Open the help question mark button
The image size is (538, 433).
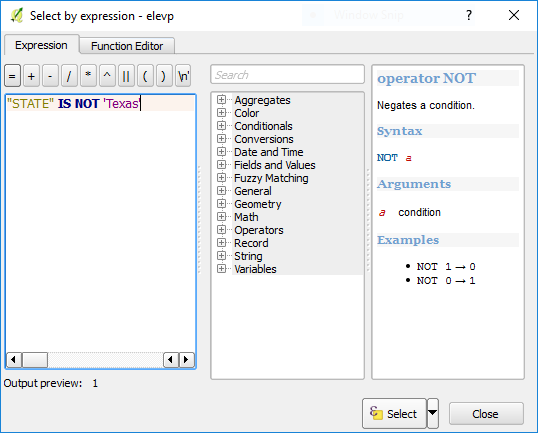(x=469, y=15)
